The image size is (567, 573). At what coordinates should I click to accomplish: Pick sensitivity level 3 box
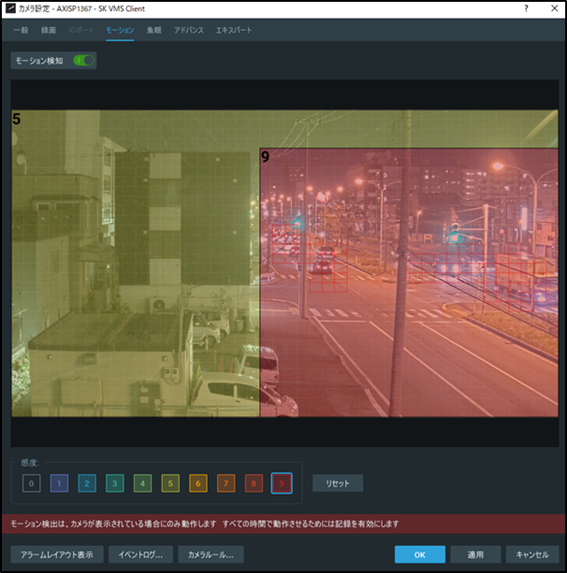coord(115,483)
